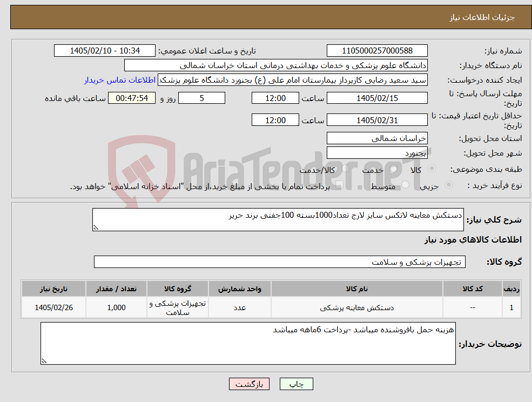Click the table cell تجهیزات پزشکی و سلامت

pos(178,307)
